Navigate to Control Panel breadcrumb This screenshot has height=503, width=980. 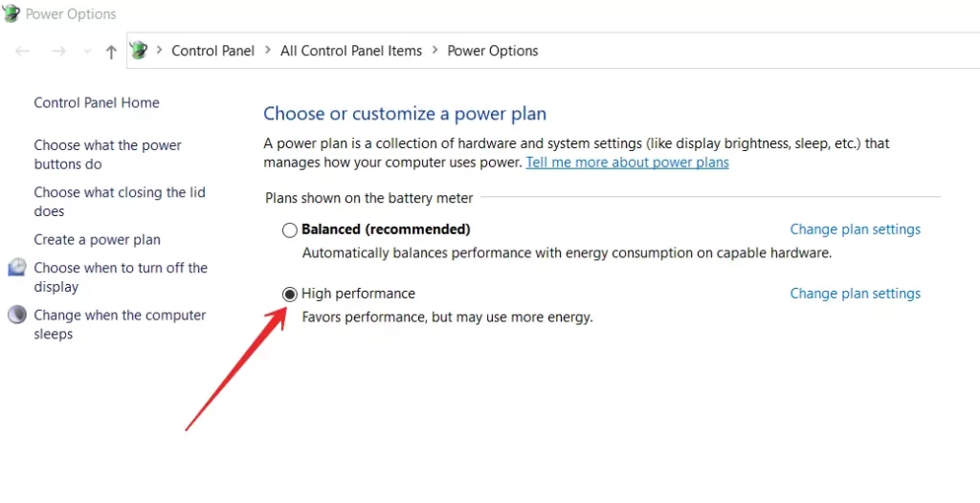point(213,52)
